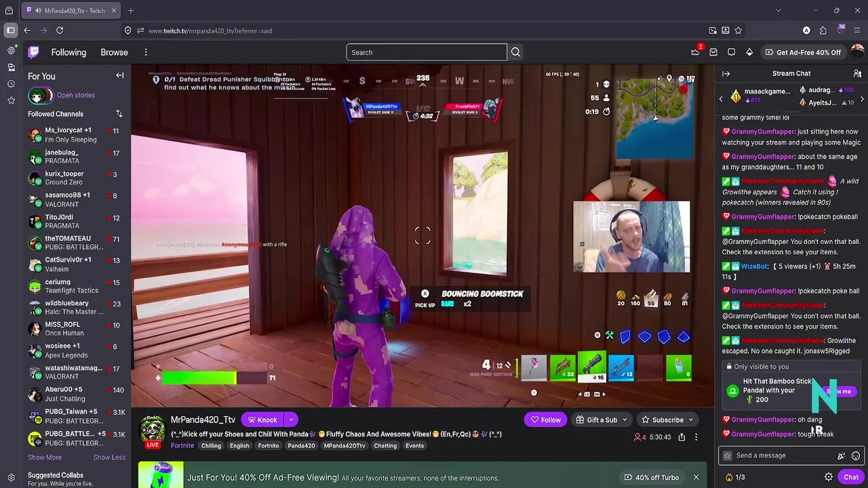Dismiss the ad-free viewing banner
The width and height of the screenshot is (868, 488).
[696, 477]
